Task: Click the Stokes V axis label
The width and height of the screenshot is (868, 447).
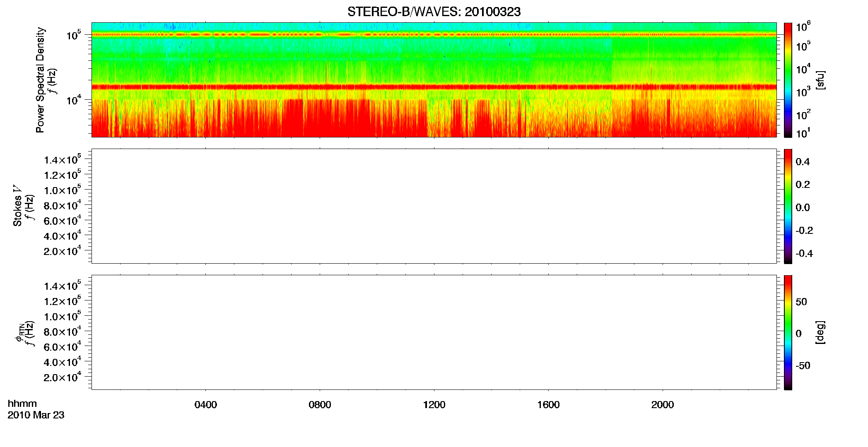Action: 17,206
